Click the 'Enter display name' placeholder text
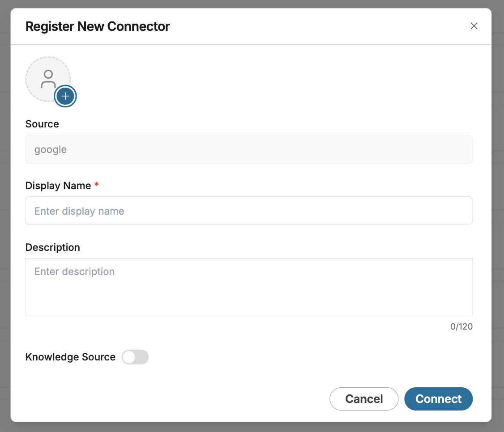This screenshot has width=504, height=432. pyautogui.click(x=79, y=211)
